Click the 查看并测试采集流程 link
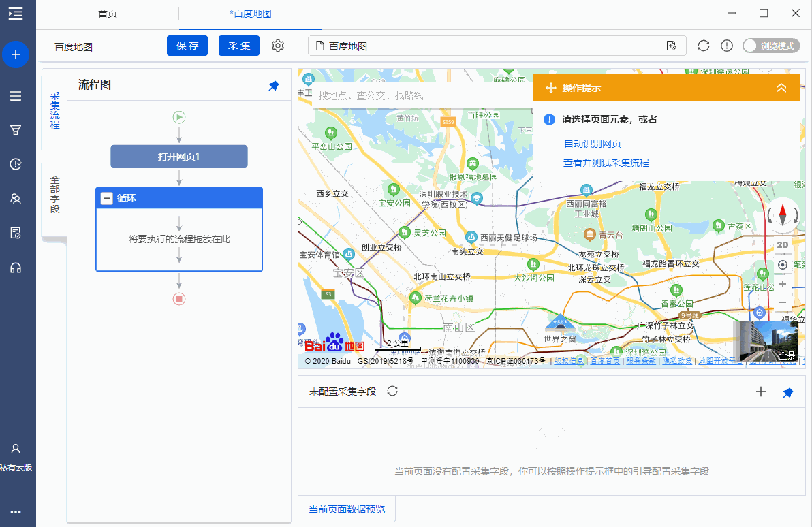This screenshot has height=527, width=812. [x=606, y=163]
